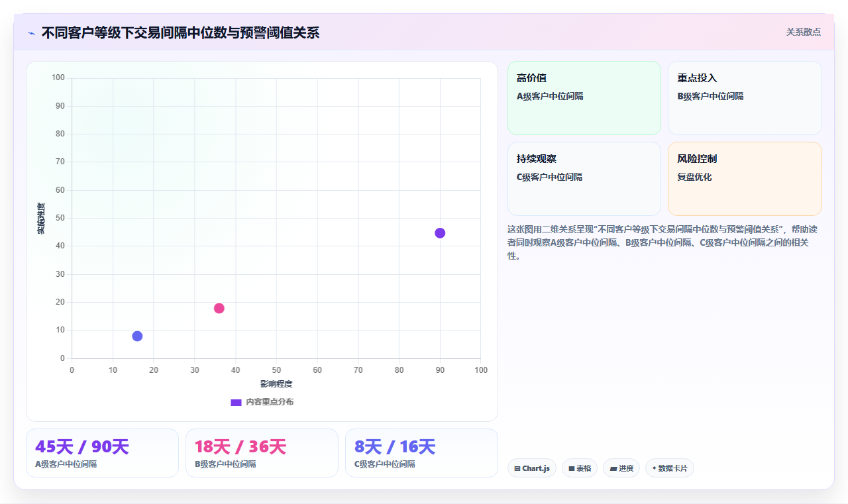
Task: Click C级客户中位间隔 label under 8天 / 16天
Action: (x=386, y=464)
